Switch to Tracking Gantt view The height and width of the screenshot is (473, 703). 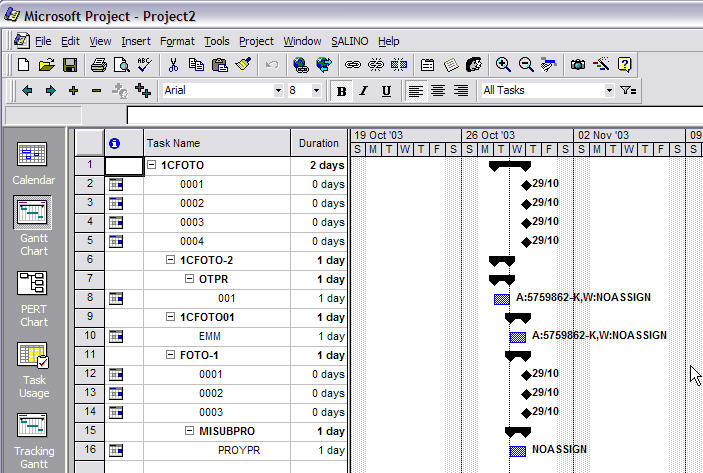click(x=34, y=439)
